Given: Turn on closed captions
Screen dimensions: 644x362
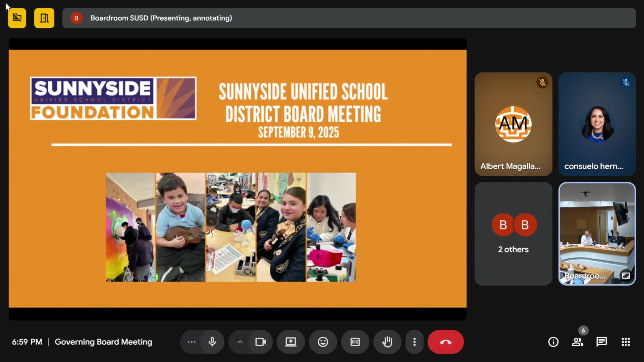Looking at the screenshot, I should [x=355, y=342].
